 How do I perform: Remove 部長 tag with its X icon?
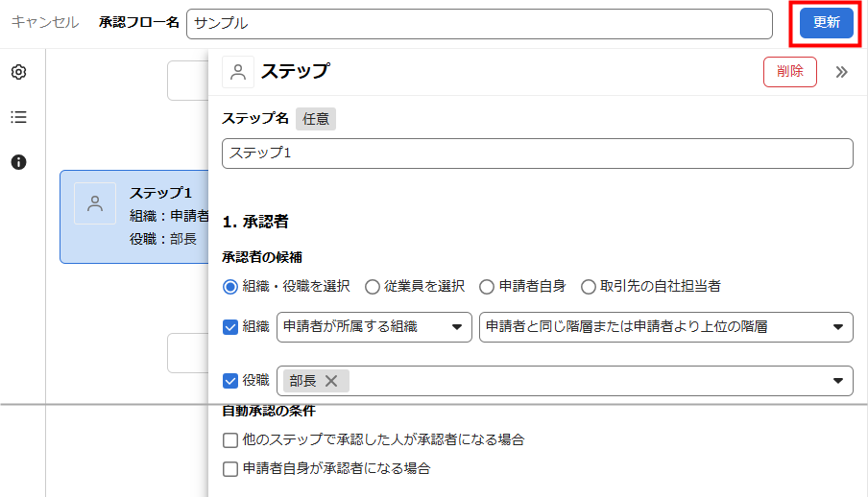click(331, 381)
